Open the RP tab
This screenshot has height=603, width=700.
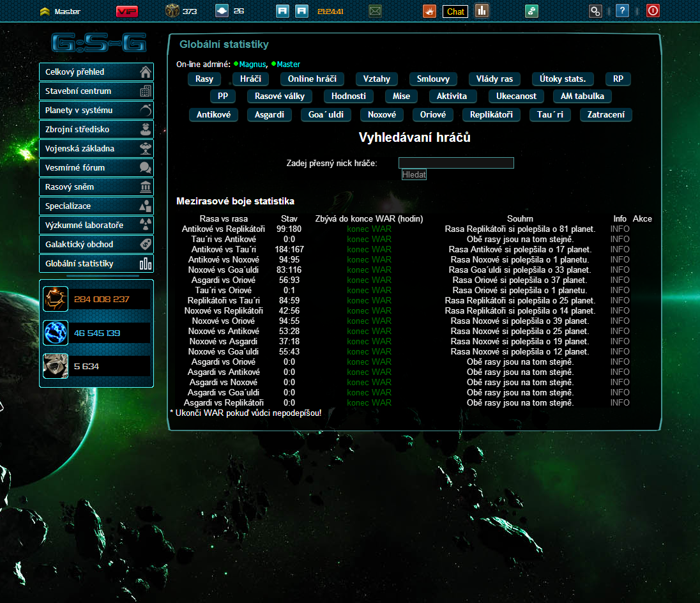618,79
